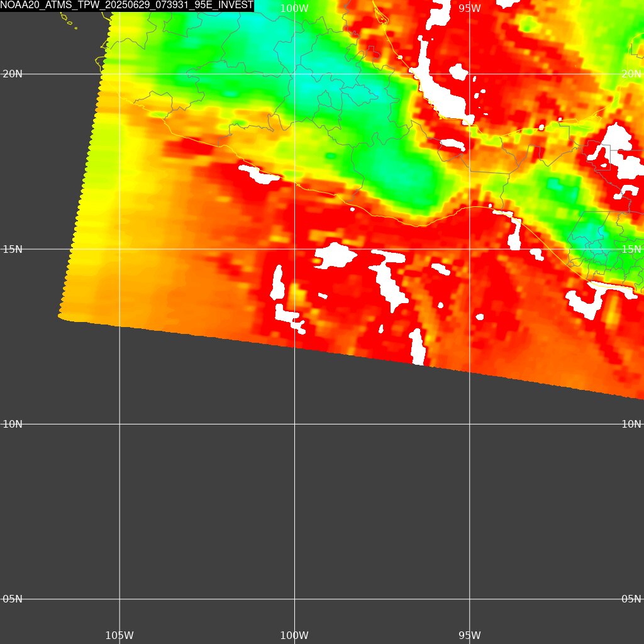Click the right 20N latitude label

click(631, 74)
